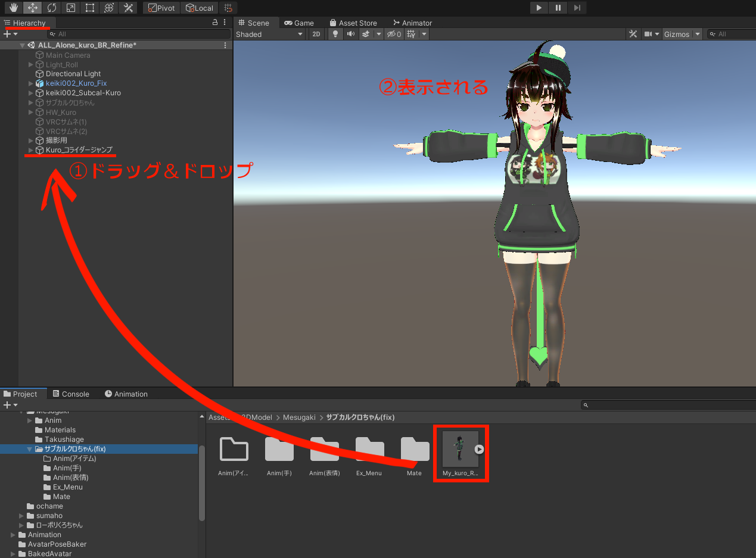Open the Gizmos dropdown

pyautogui.click(x=680, y=34)
